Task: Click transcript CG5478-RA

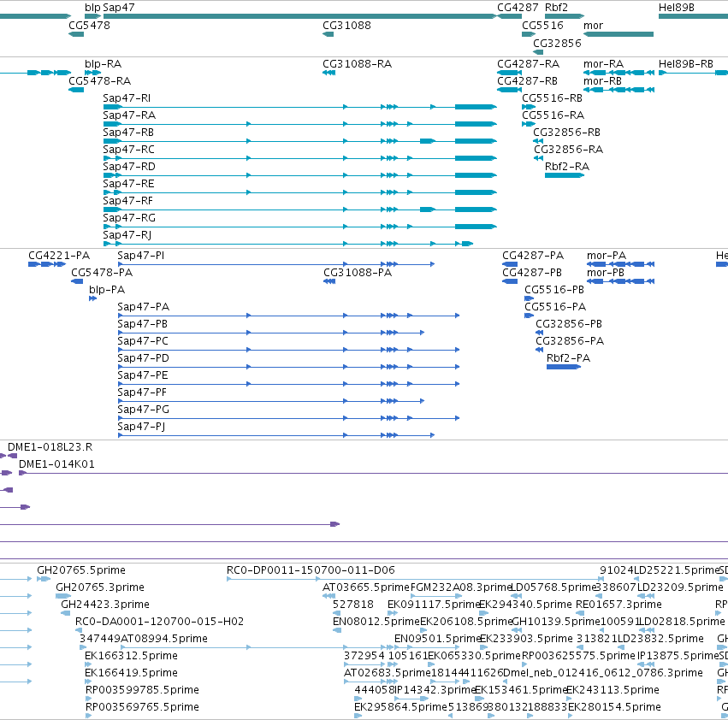Action: click(76, 90)
